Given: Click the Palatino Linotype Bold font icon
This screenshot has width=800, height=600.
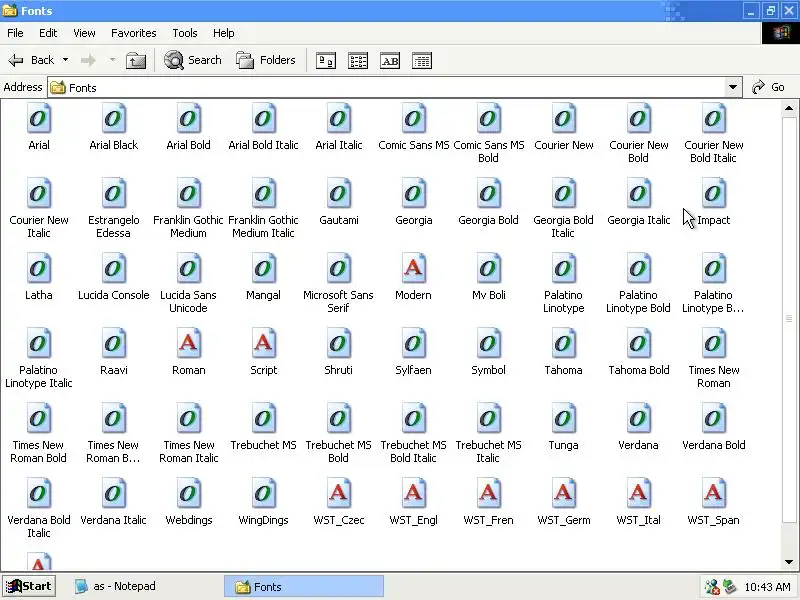Looking at the screenshot, I should (x=639, y=268).
